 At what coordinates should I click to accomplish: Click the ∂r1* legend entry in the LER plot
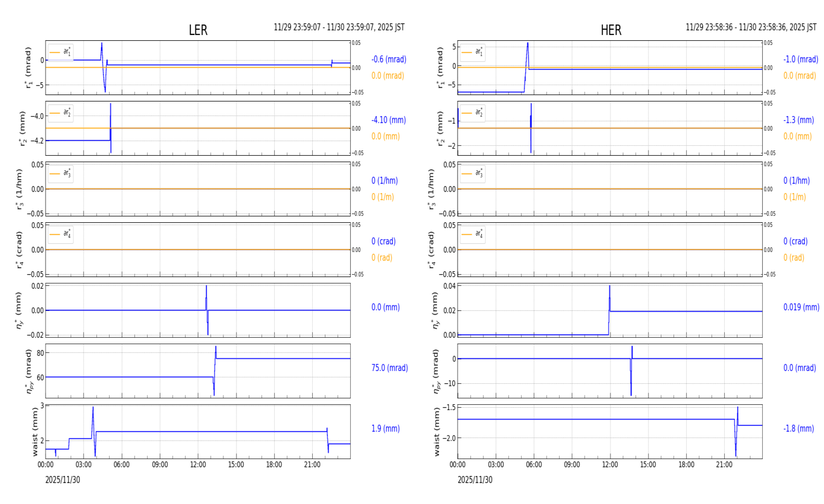[x=61, y=52]
